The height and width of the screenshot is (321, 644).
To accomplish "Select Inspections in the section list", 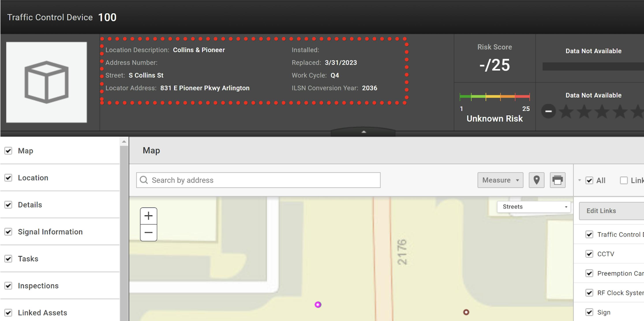I will [x=38, y=286].
